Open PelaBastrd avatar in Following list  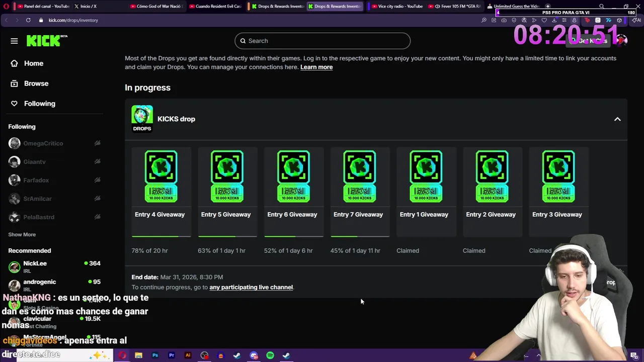(14, 217)
